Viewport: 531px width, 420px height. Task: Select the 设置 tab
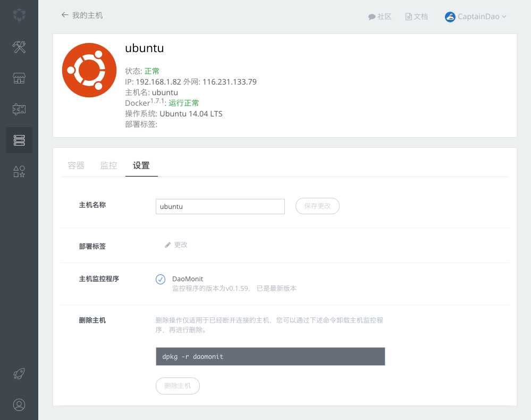tap(141, 165)
